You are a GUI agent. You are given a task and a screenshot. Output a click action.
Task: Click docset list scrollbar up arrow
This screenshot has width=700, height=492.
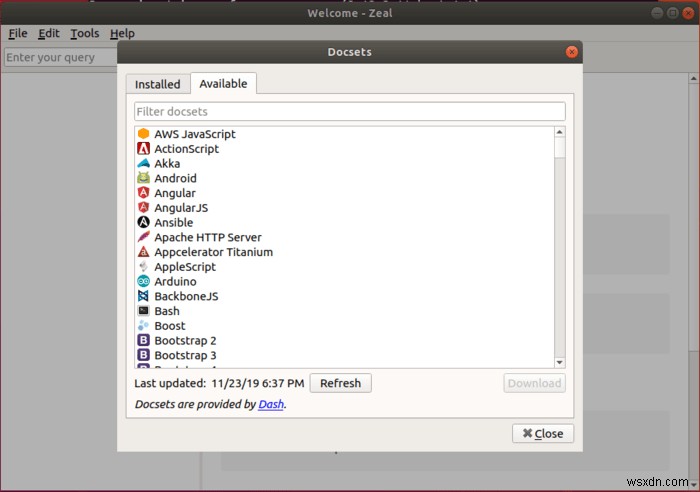click(559, 132)
